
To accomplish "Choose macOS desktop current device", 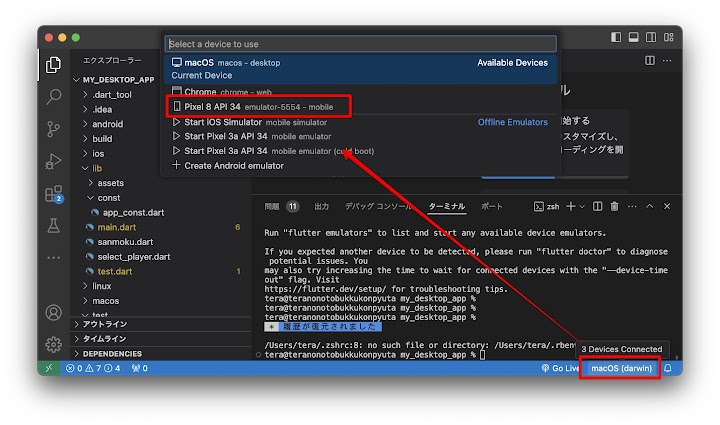I will coord(361,69).
